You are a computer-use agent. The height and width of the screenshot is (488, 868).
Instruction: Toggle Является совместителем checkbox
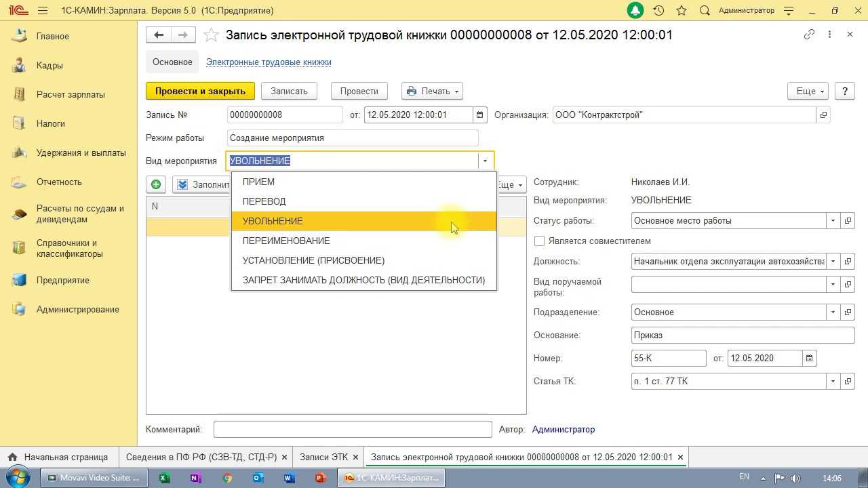point(540,241)
